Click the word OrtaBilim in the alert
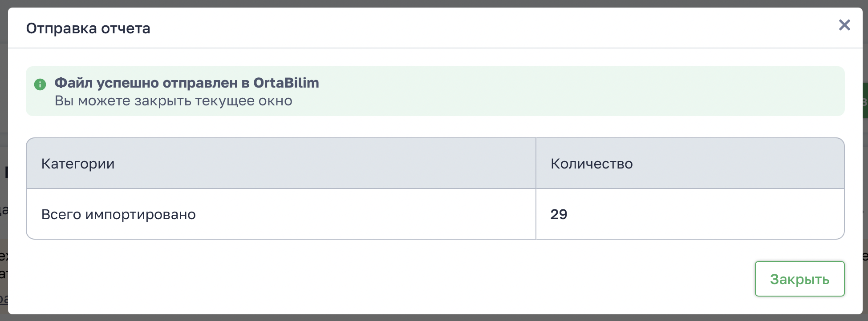The image size is (868, 321). (286, 83)
